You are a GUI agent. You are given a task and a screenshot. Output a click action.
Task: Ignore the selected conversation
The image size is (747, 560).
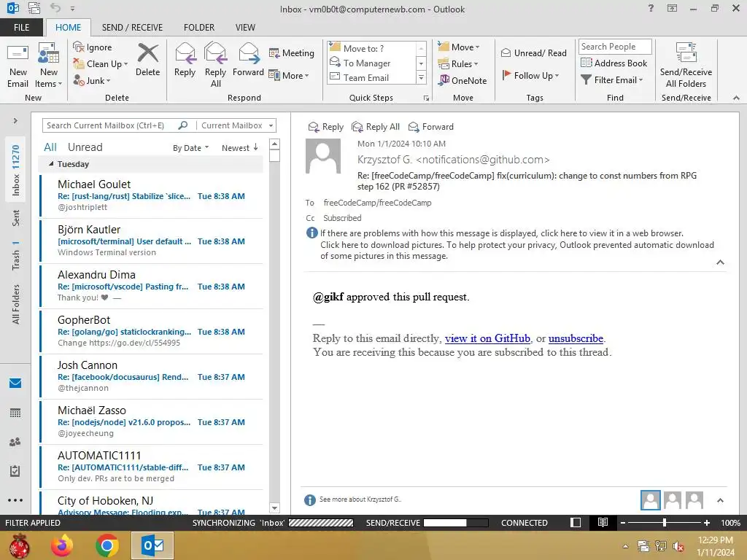pos(93,47)
